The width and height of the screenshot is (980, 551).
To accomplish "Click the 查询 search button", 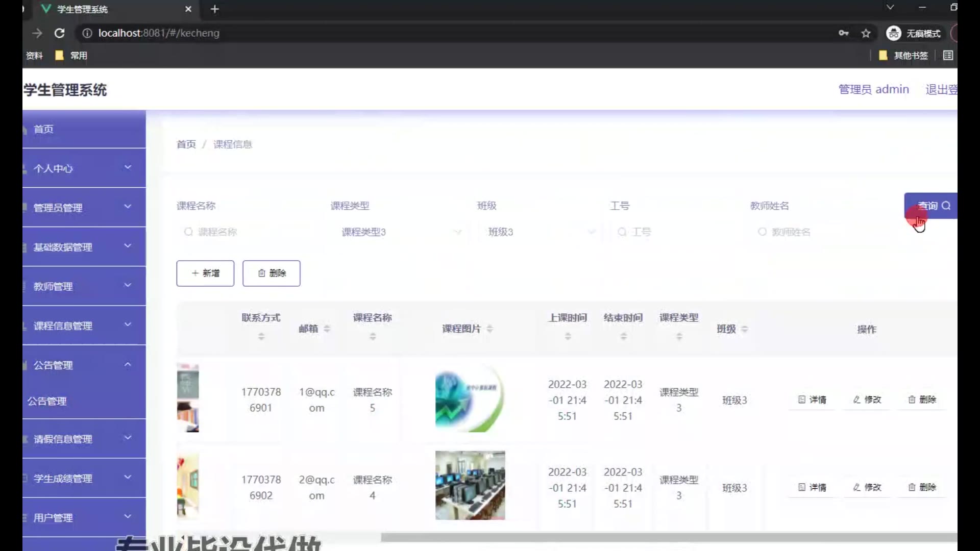I will [932, 206].
